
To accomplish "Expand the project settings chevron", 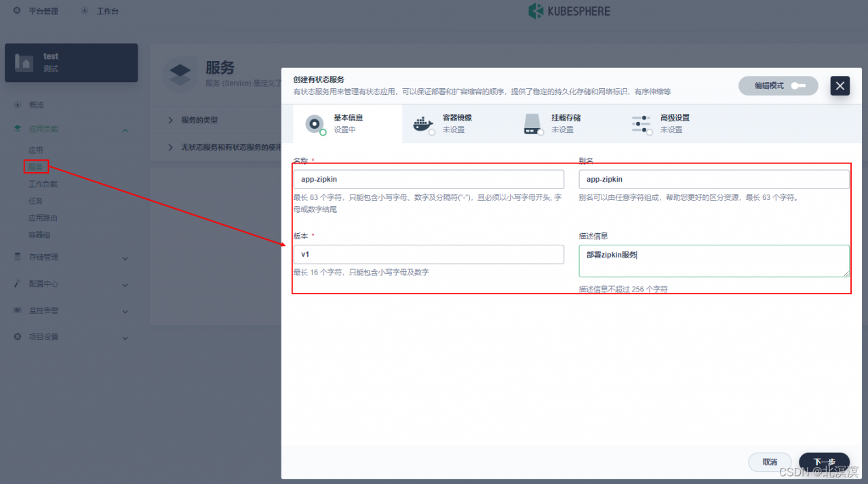I will tap(125, 338).
